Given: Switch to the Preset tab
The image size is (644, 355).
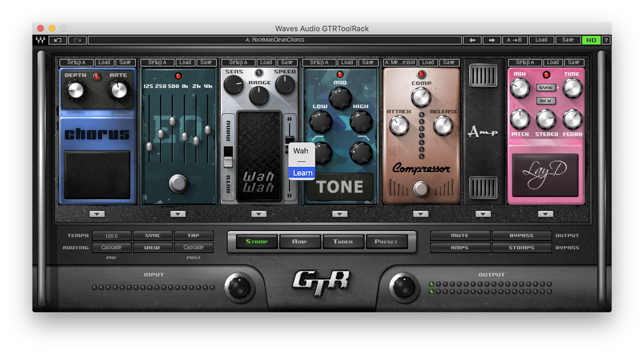Looking at the screenshot, I should (386, 241).
